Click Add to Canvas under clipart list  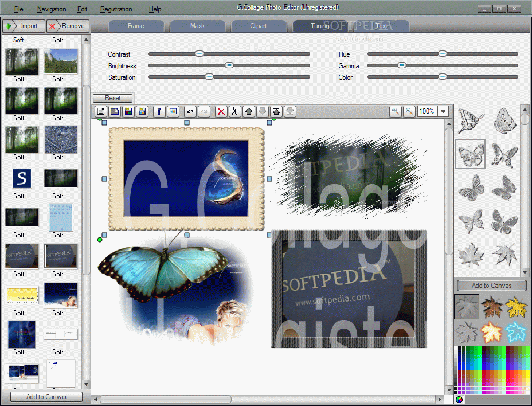coord(492,286)
